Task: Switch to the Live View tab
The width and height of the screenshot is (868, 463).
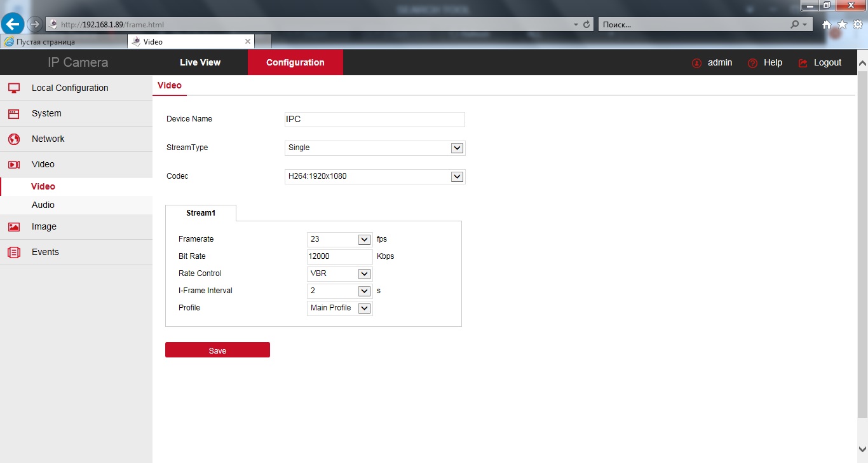Action: pyautogui.click(x=200, y=62)
